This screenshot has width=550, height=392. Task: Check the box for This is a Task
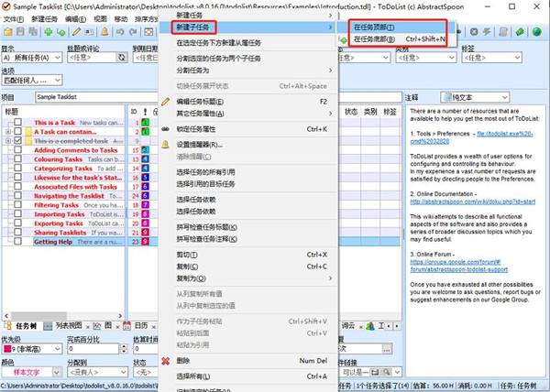pos(18,122)
